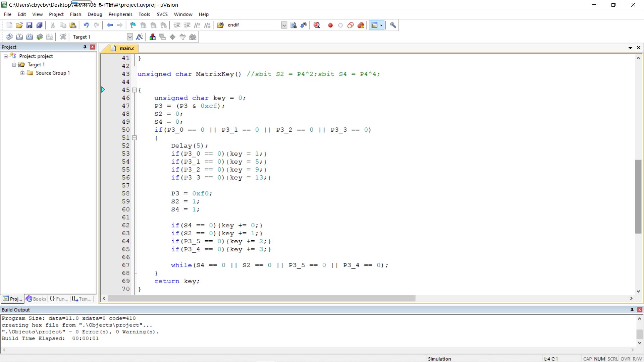Screen dimensions: 644x362
Task: Close the Build Output panel
Action: pyautogui.click(x=640, y=310)
